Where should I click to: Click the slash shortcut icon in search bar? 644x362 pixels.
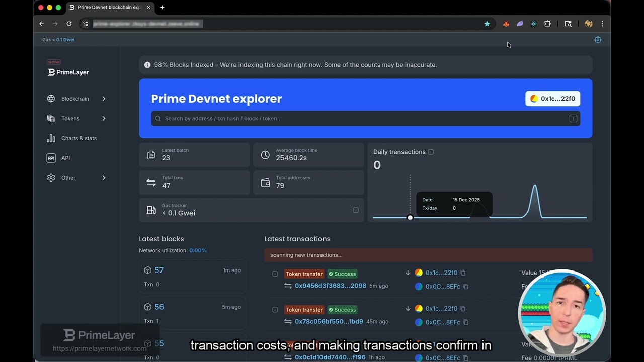pos(573,118)
